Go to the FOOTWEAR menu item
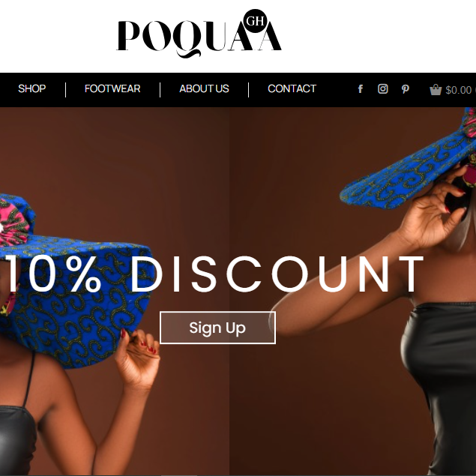Viewport: 476px width, 476px height. tap(112, 88)
